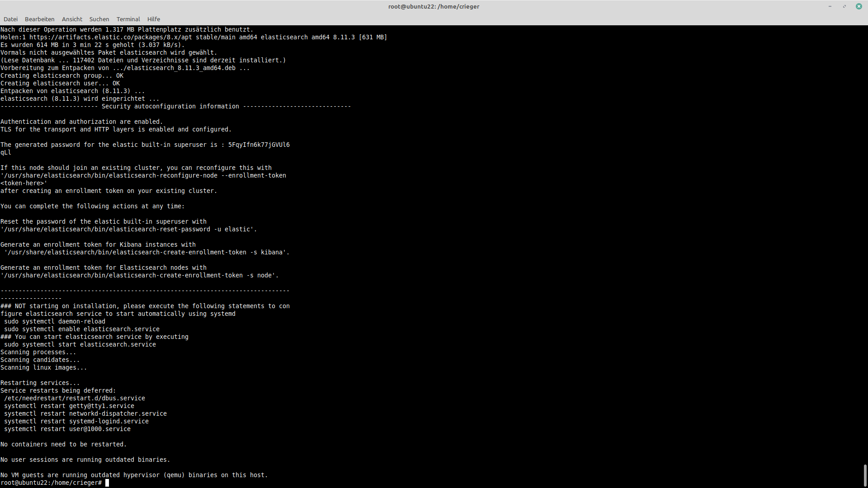Viewport: 868px width, 488px height.
Task: Click 'No containers need to be restarted.' line
Action: pos(63,444)
